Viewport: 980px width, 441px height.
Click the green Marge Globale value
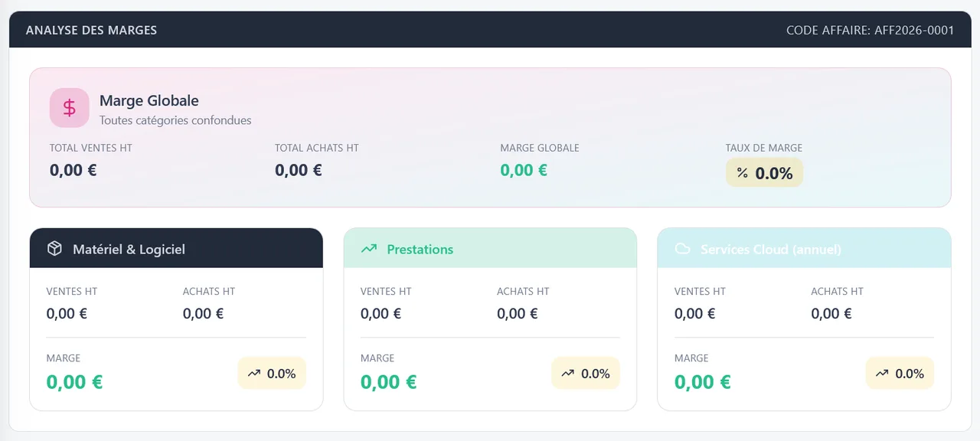[x=524, y=170]
